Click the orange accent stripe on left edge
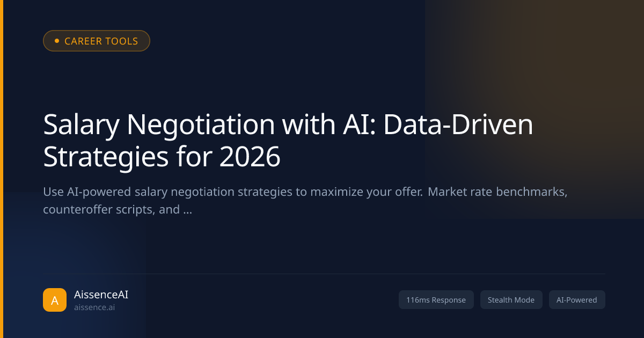The image size is (644, 338). pos(2,169)
